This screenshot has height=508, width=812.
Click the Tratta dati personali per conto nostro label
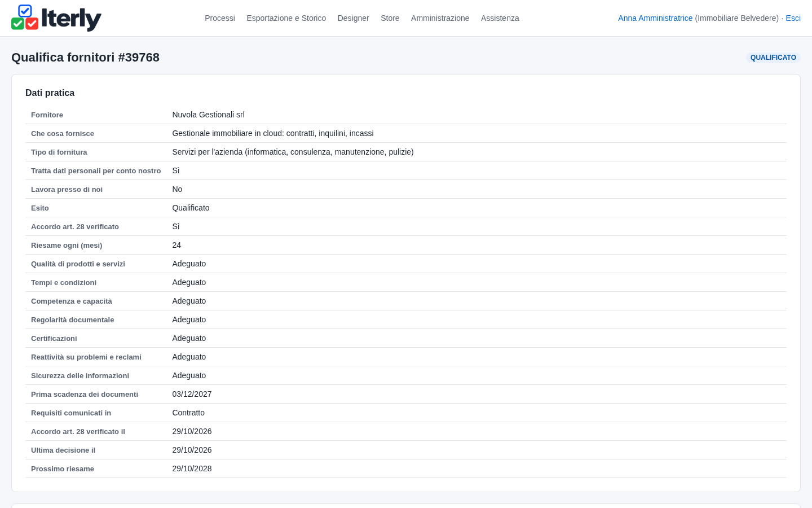tap(96, 171)
